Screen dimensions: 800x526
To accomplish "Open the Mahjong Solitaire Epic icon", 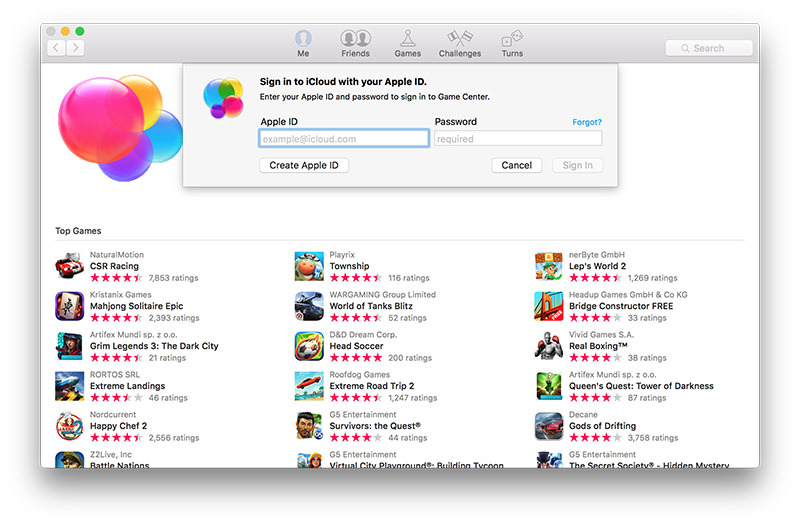I will tap(69, 306).
